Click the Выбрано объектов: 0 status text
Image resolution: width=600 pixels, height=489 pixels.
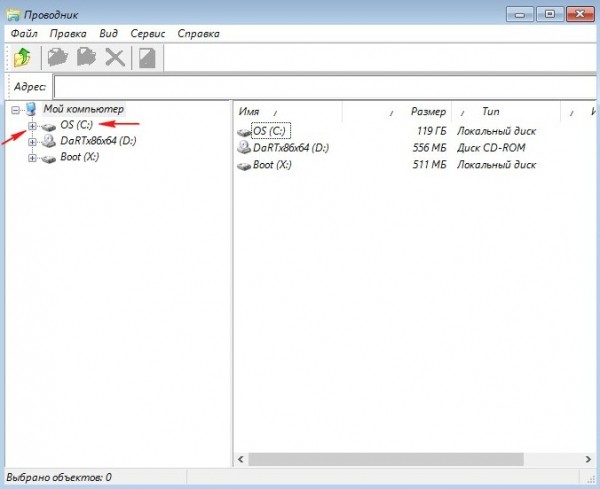pyautogui.click(x=59, y=478)
